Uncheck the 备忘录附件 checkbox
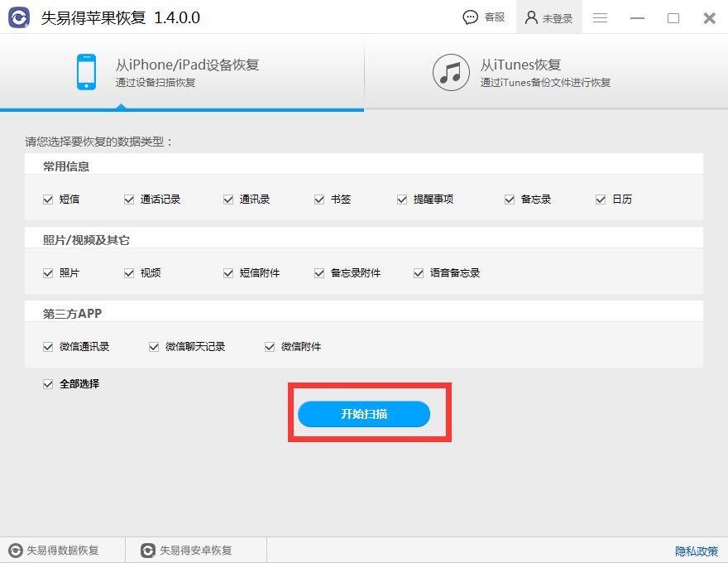Viewport: 728px width, 563px height. [319, 272]
